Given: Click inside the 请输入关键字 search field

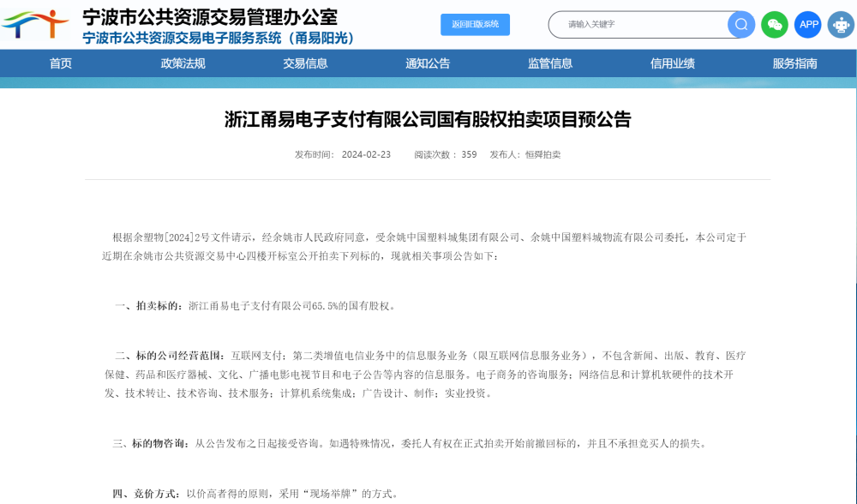Looking at the screenshot, I should [x=634, y=24].
